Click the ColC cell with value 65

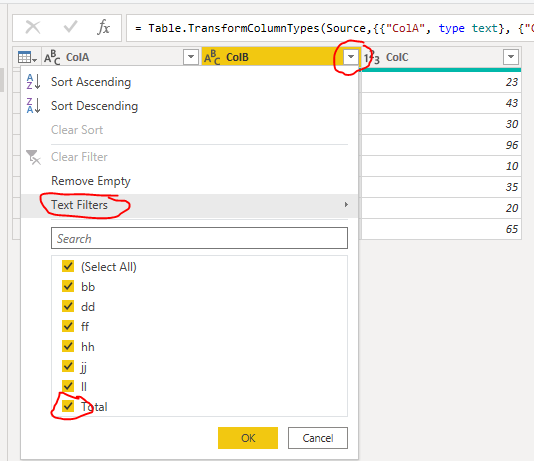coord(441,229)
